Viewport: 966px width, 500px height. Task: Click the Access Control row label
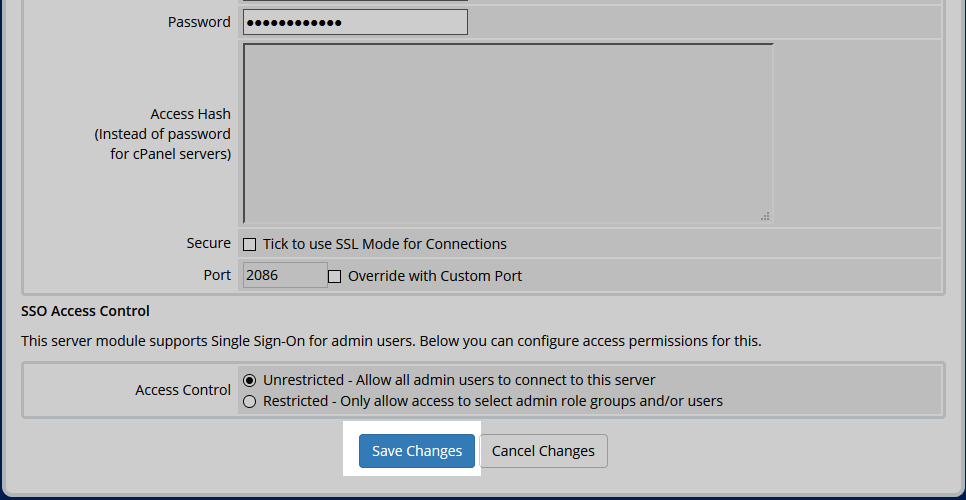tap(183, 390)
